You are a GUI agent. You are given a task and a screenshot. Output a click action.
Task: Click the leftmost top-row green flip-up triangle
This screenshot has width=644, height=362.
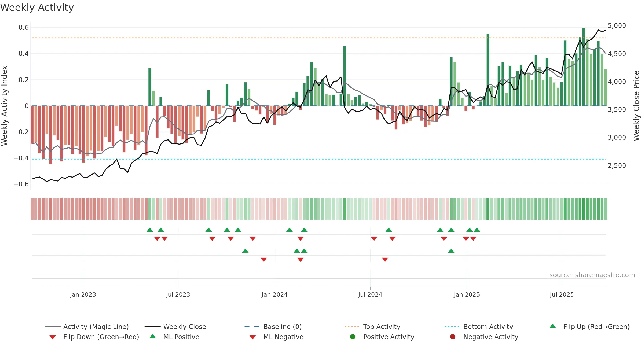click(x=150, y=230)
